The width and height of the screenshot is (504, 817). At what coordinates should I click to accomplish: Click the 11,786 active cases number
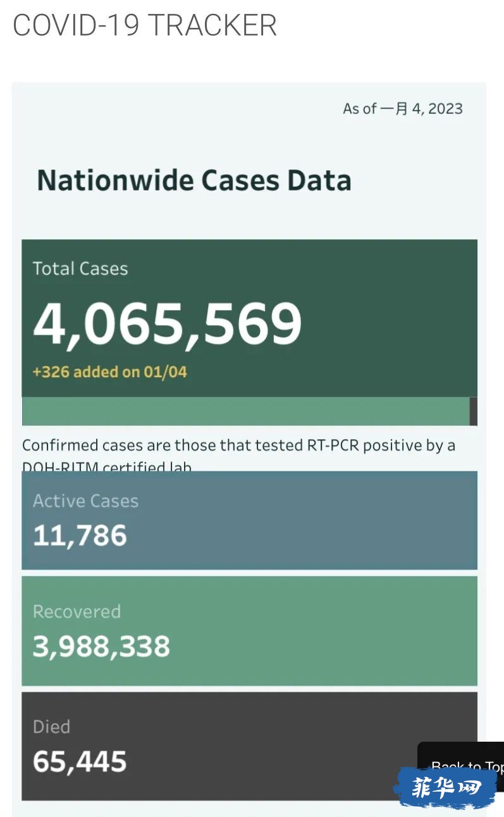pyautogui.click(x=80, y=536)
